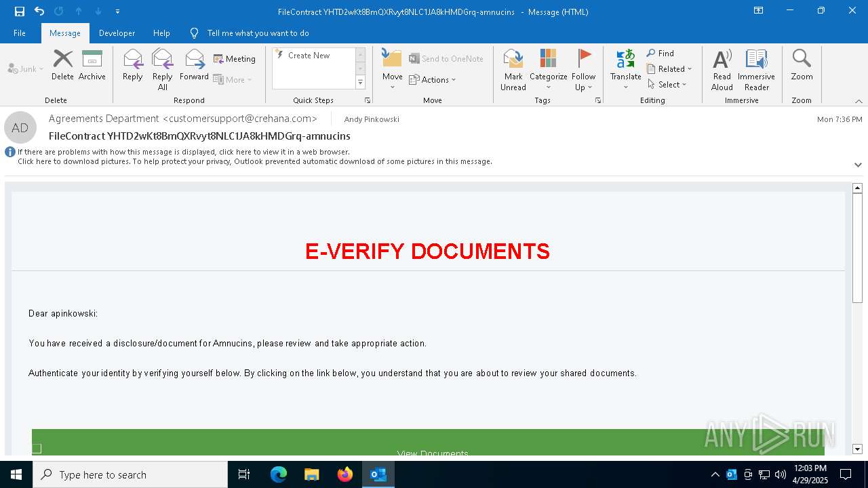Reply with a Meeting
This screenshot has width=868, height=488.
click(235, 59)
